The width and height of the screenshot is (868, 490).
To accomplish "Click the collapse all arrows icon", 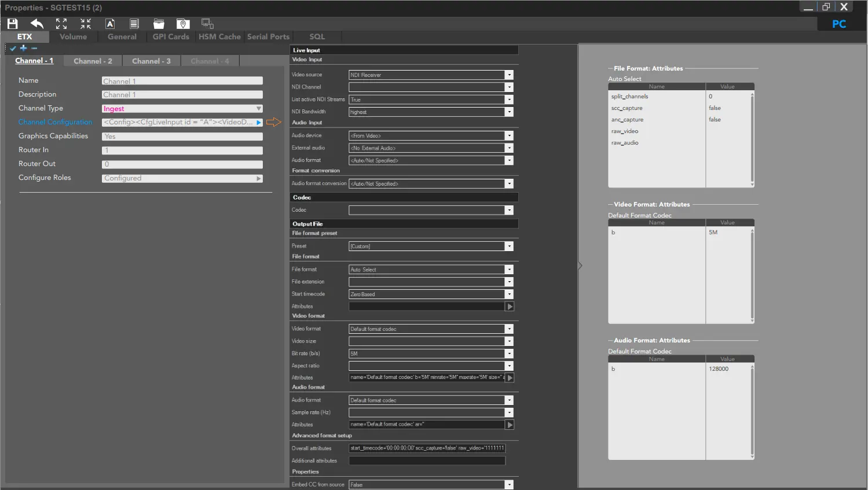I will (x=86, y=24).
